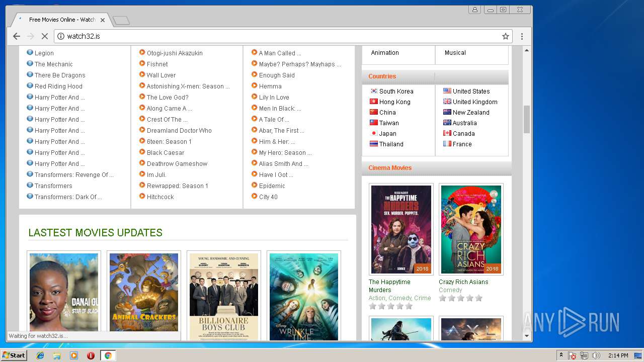The height and width of the screenshot is (362, 644).
Task: Open Dreamland Doctor Who link
Action: (x=179, y=131)
